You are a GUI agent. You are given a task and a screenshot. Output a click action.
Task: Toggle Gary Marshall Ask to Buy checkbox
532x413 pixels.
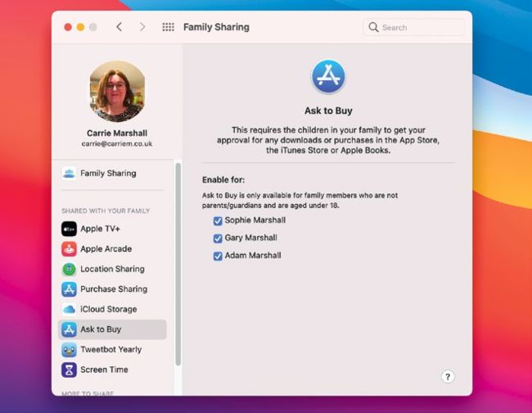coord(218,238)
